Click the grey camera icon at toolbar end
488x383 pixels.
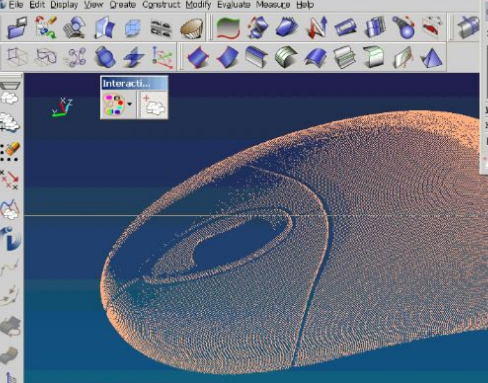click(468, 27)
